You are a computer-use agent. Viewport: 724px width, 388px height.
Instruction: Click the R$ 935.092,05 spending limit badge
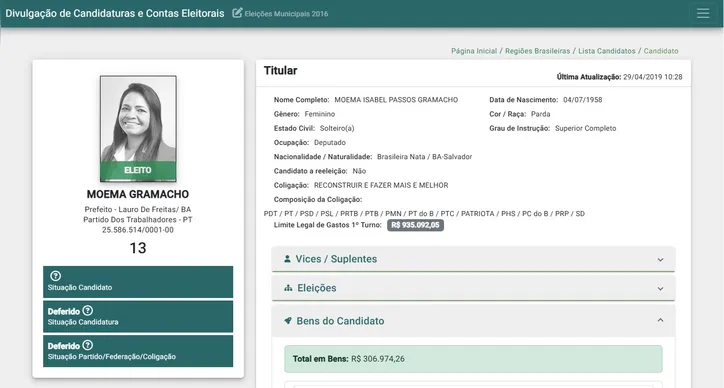(x=416, y=225)
